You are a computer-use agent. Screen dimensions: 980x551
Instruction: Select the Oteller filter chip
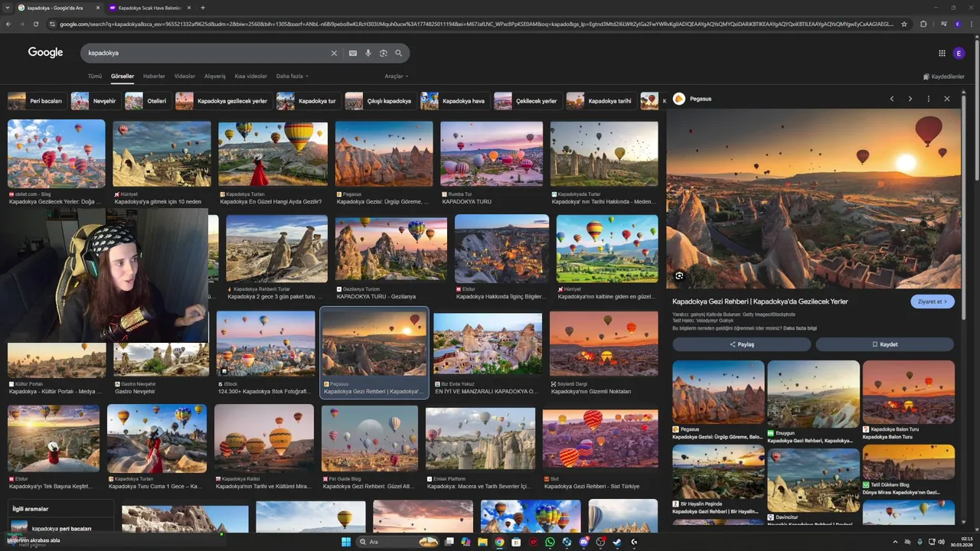point(147,101)
